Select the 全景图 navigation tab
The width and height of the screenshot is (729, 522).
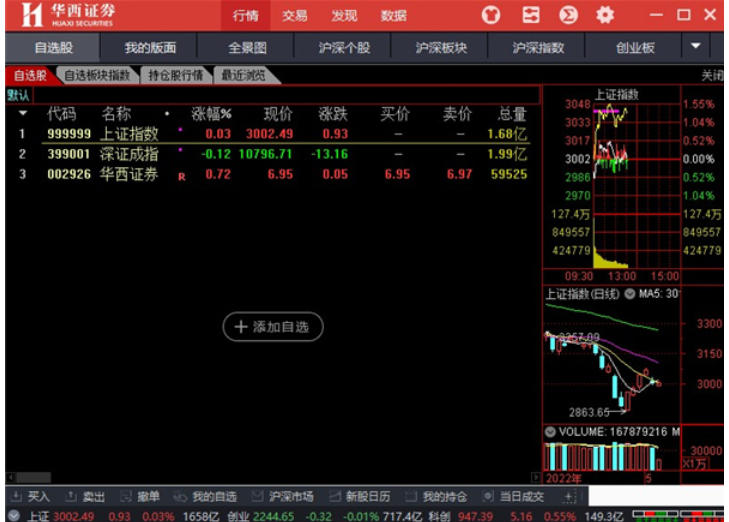point(247,47)
